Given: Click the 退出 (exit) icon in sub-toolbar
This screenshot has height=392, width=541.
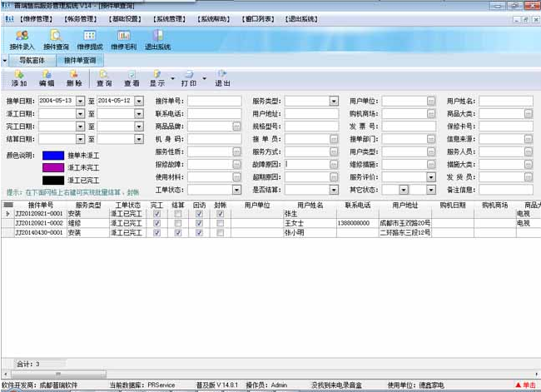Looking at the screenshot, I should tap(222, 78).
